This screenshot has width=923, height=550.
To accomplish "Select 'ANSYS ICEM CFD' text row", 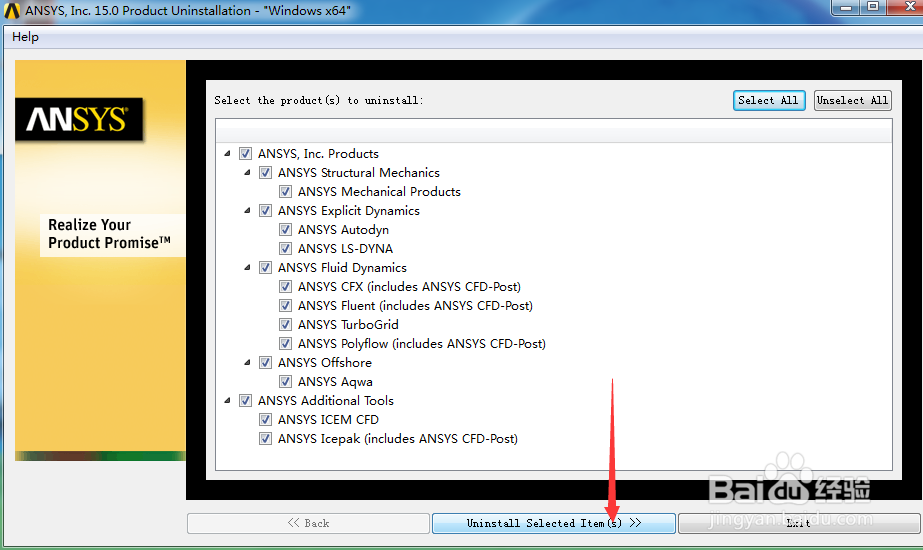I will (328, 419).
